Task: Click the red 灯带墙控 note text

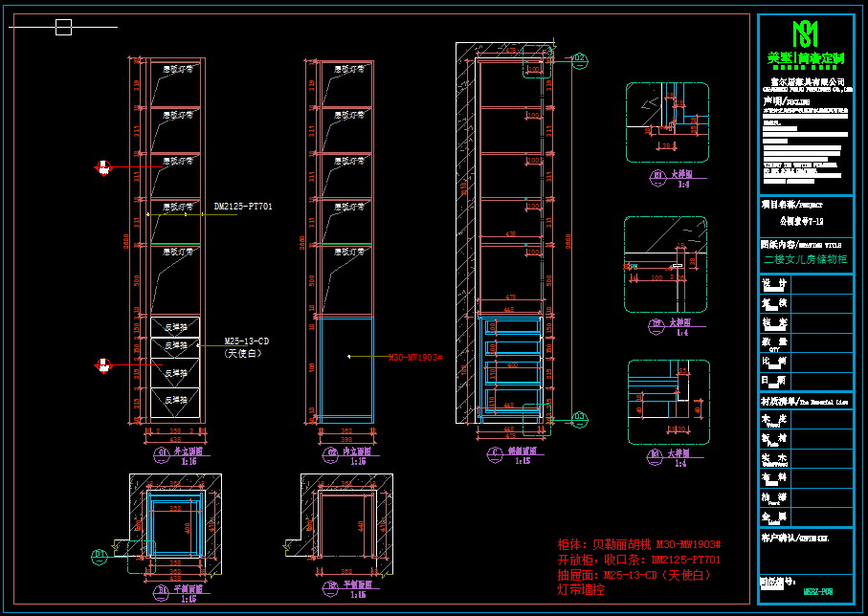Action: point(581,590)
